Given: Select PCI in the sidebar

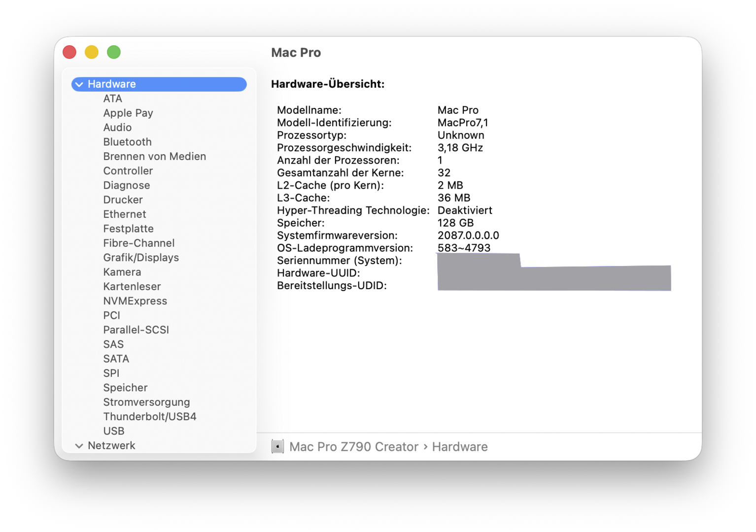Looking at the screenshot, I should click(x=112, y=315).
